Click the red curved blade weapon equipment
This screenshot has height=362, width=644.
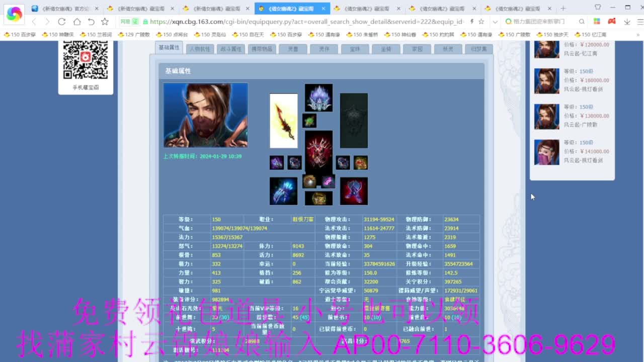tap(284, 121)
